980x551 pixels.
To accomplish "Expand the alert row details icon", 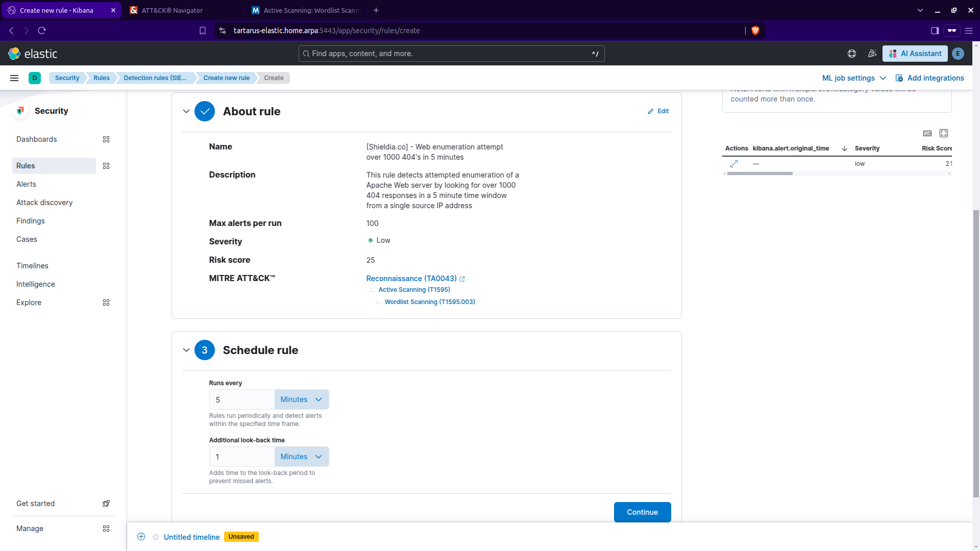I will (734, 164).
